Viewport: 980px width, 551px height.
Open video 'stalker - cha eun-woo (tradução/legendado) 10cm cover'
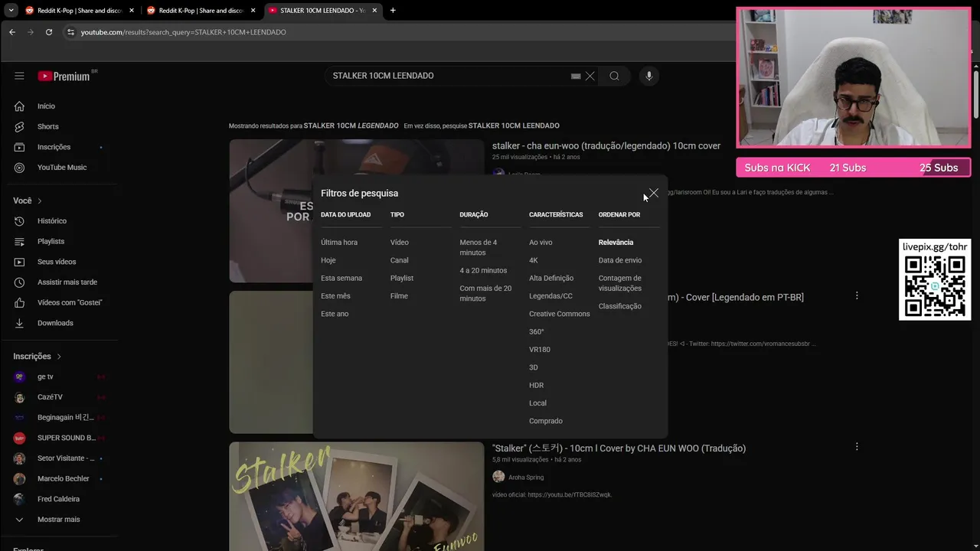(x=606, y=146)
